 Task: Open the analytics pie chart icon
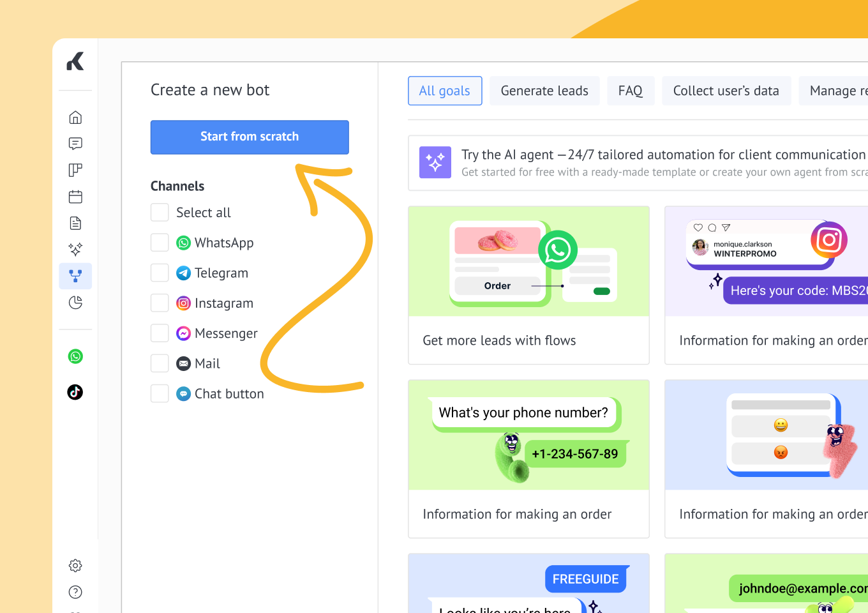(75, 303)
